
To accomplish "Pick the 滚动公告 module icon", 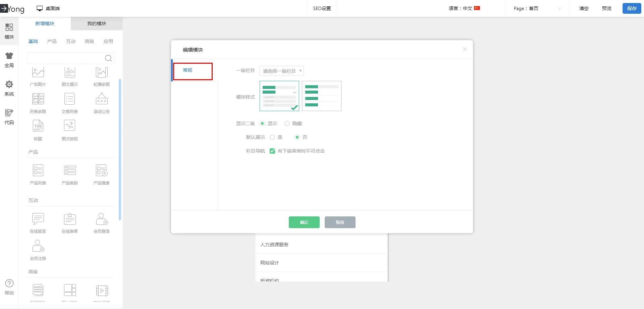I will click(x=102, y=99).
